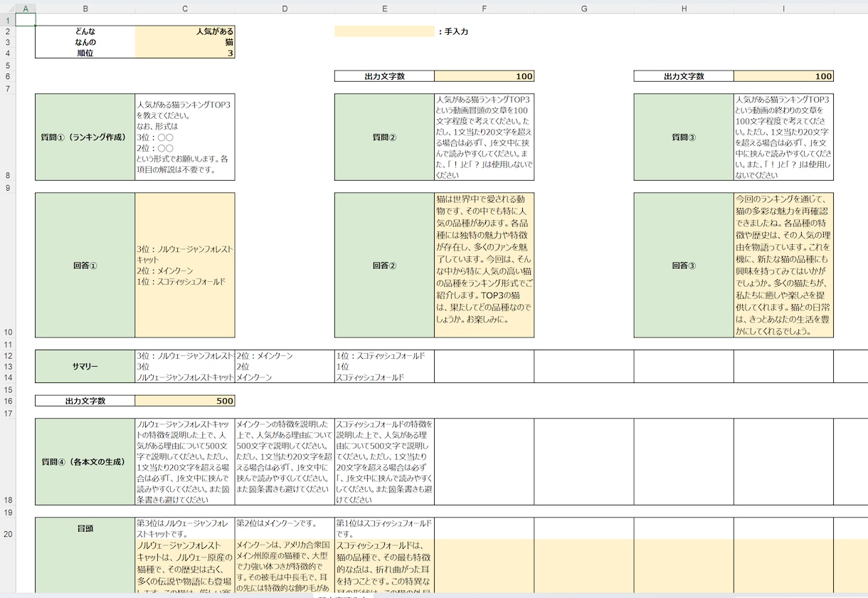The width and height of the screenshot is (868, 598).
Task: Click the yellow legend cell beside ：手入力
Action: click(384, 31)
